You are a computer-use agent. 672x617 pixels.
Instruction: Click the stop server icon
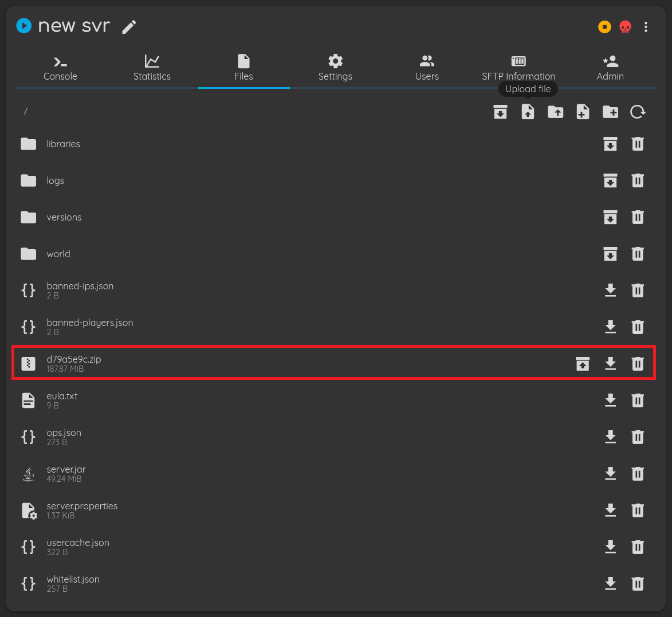(x=604, y=27)
